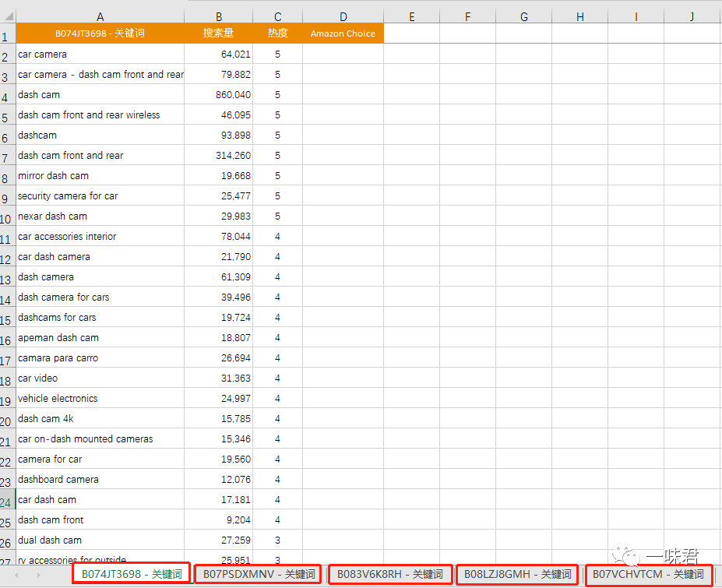
Task: Select 'dash cam front and rear wireless' cell
Action: (x=100, y=114)
